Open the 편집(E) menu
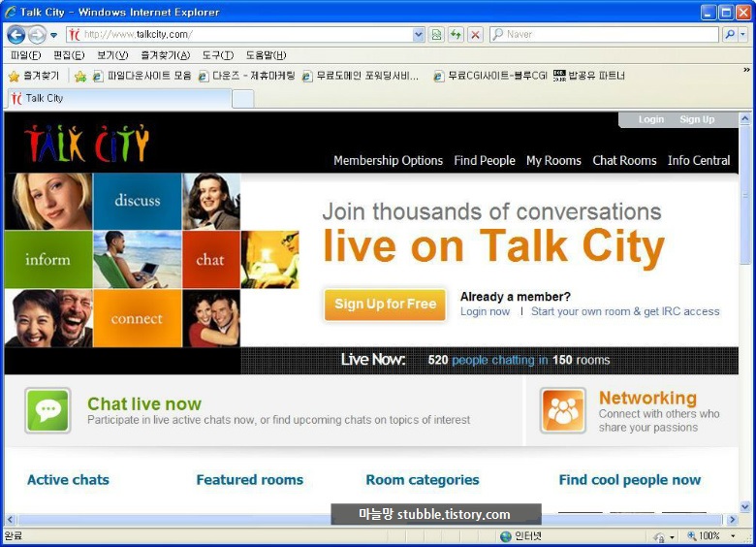 69,55
